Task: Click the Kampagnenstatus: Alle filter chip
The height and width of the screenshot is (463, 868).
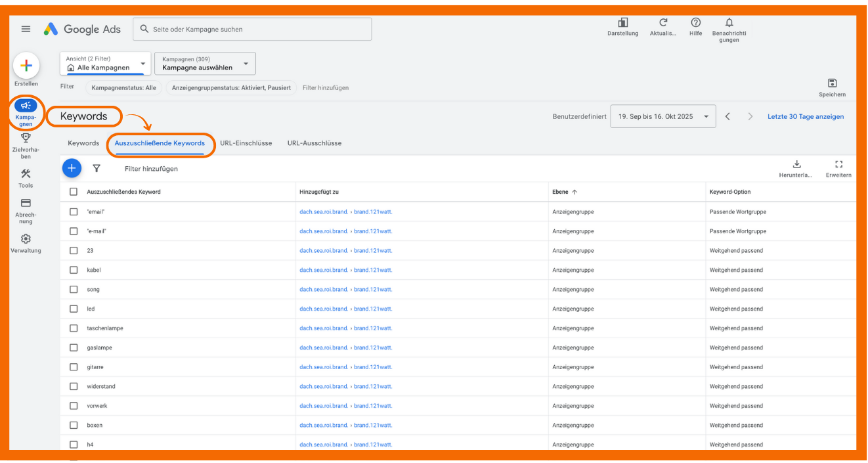Action: point(123,87)
